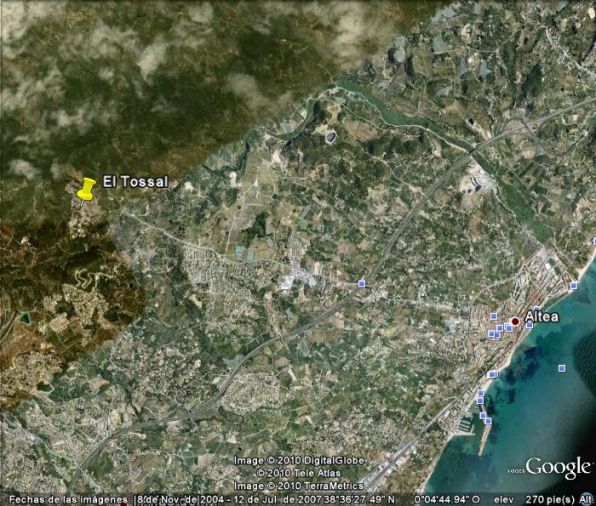The image size is (596, 506).
Task: Select the El Tossal placemark label
Action: pyautogui.click(x=135, y=182)
